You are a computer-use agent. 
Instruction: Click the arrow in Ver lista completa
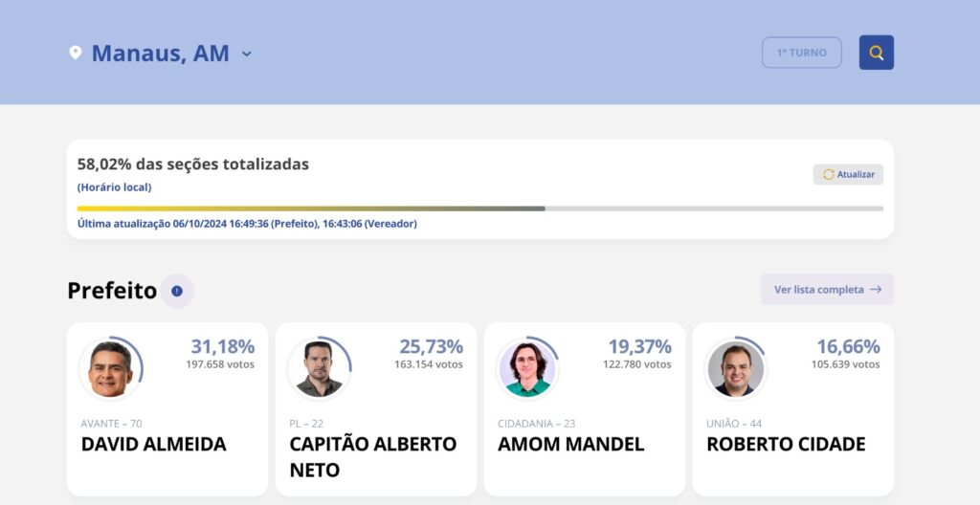click(876, 290)
